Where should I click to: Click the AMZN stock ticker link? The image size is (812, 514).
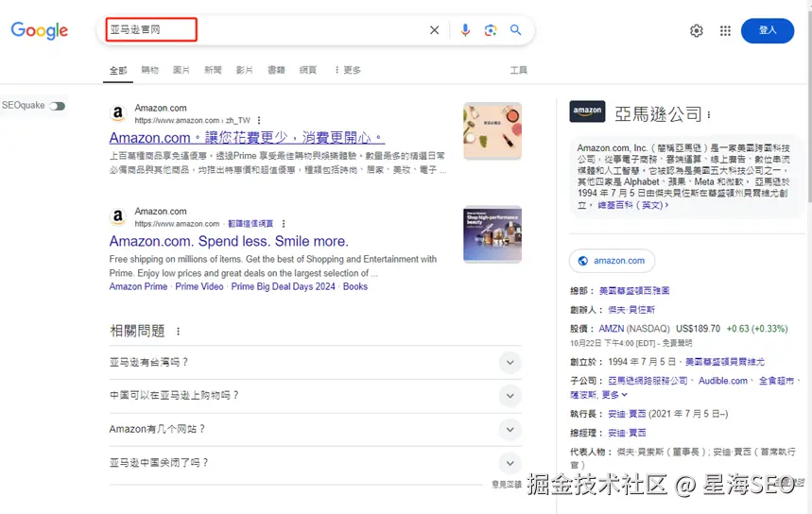click(x=612, y=329)
